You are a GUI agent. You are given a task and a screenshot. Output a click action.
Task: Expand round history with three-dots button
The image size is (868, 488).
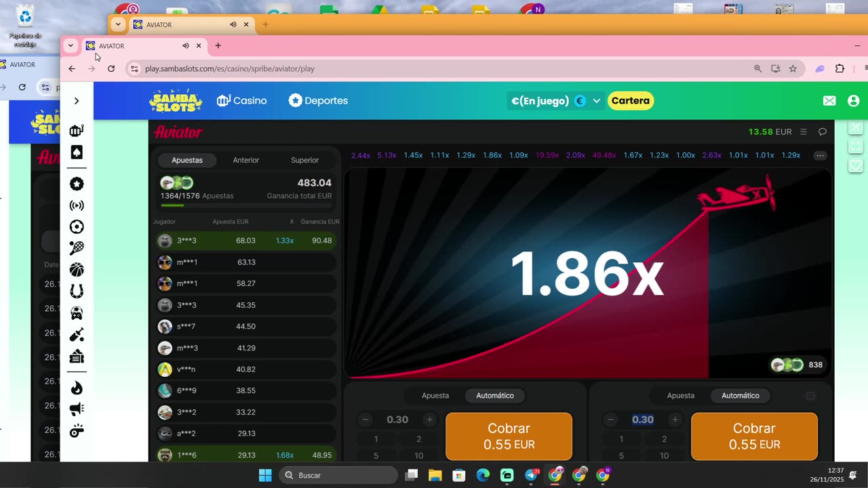pos(820,155)
